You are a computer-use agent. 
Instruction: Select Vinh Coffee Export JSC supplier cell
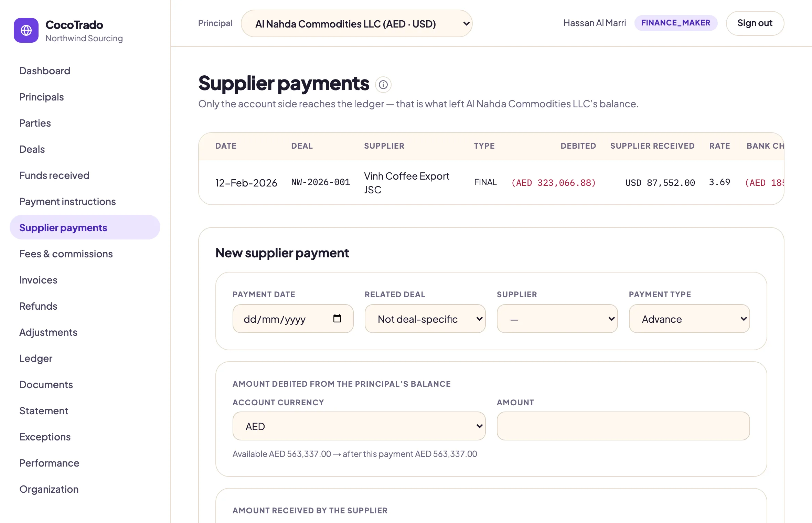407,183
